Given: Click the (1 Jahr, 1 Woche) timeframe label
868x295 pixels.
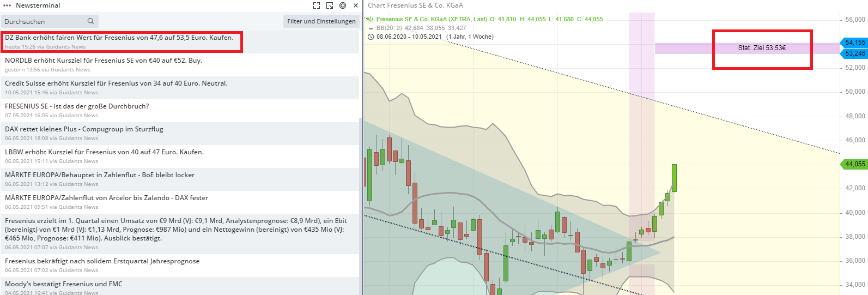Looking at the screenshot, I should tap(470, 37).
